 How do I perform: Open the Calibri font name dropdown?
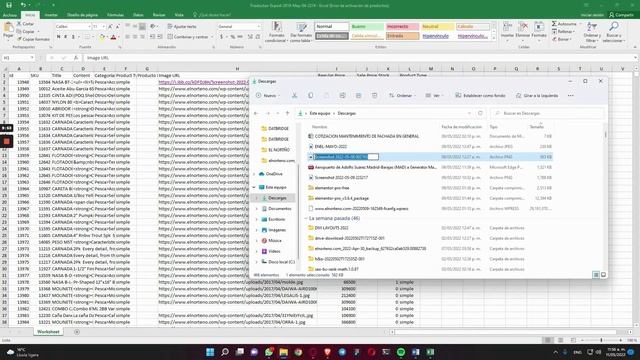(89, 27)
